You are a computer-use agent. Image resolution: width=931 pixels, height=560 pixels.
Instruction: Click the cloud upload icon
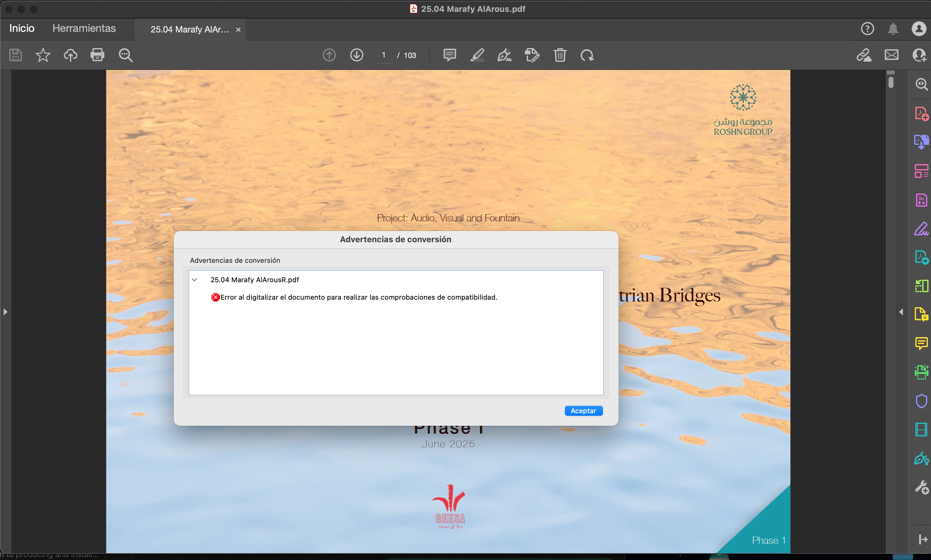pyautogui.click(x=70, y=55)
